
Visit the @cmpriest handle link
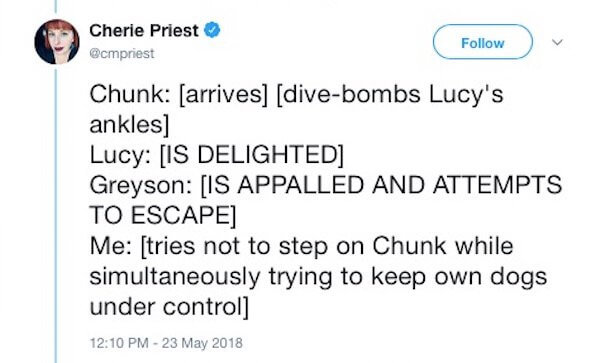point(122,54)
